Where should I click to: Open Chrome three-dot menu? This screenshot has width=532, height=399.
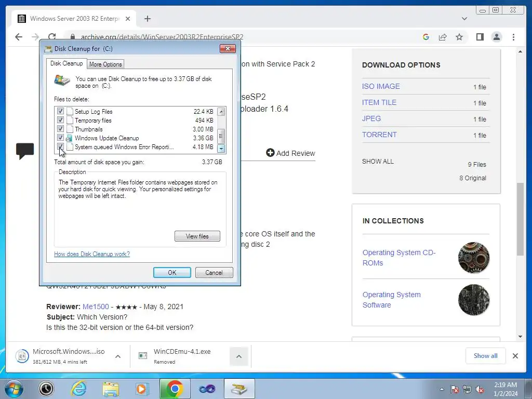click(513, 37)
